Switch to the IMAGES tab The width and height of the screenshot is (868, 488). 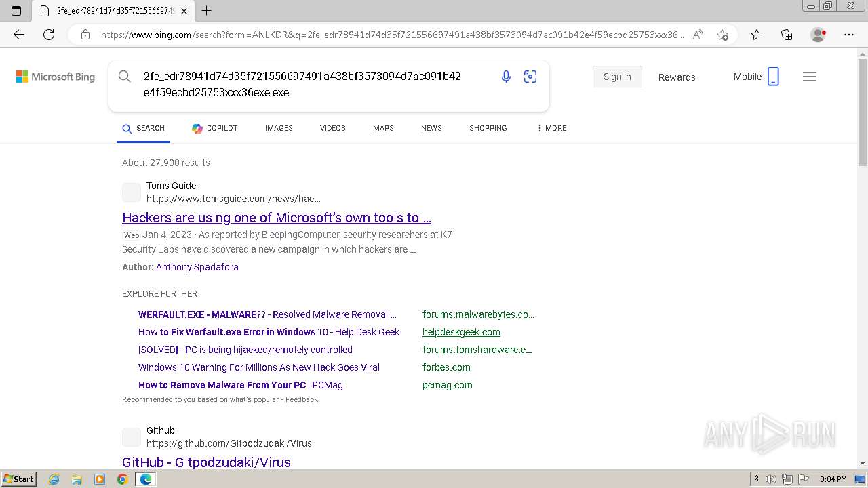click(279, 128)
